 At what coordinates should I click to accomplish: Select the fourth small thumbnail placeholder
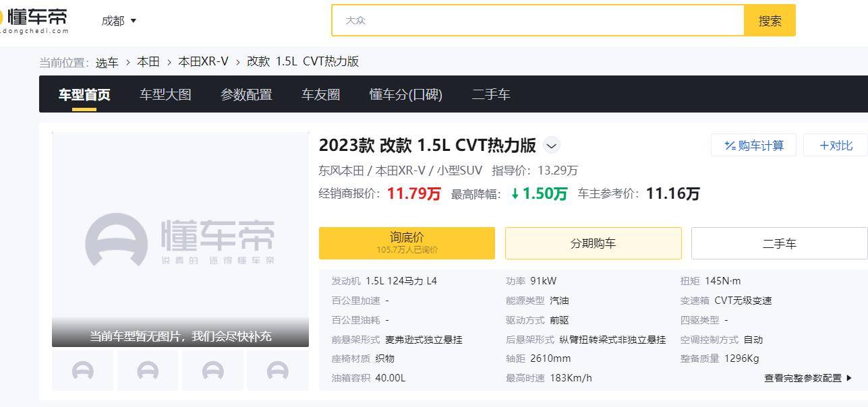(x=277, y=371)
